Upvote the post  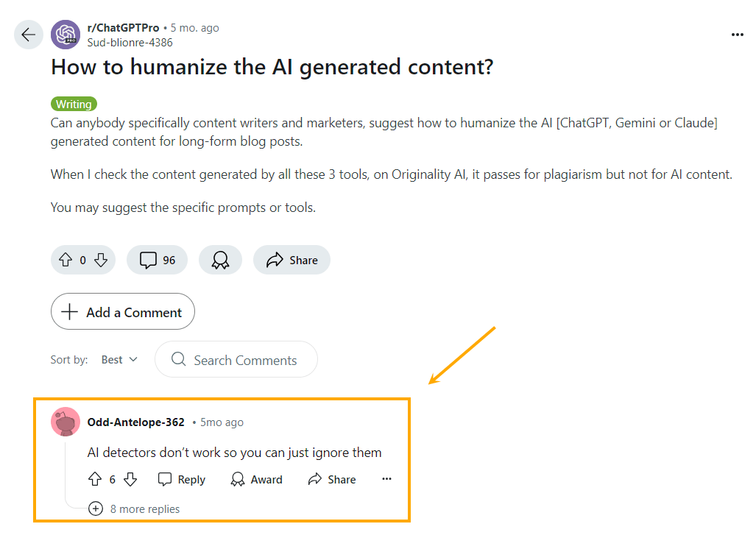coord(64,260)
